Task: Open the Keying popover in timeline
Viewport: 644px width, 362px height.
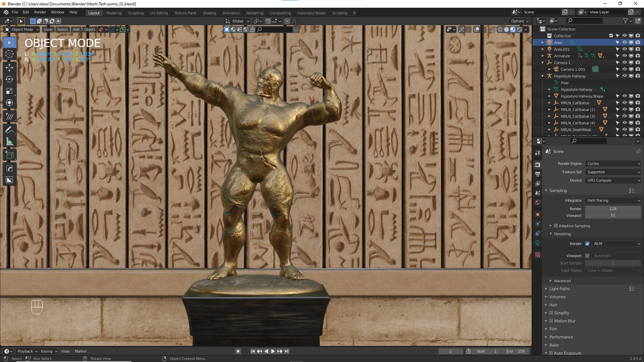Action: pyautogui.click(x=49, y=351)
